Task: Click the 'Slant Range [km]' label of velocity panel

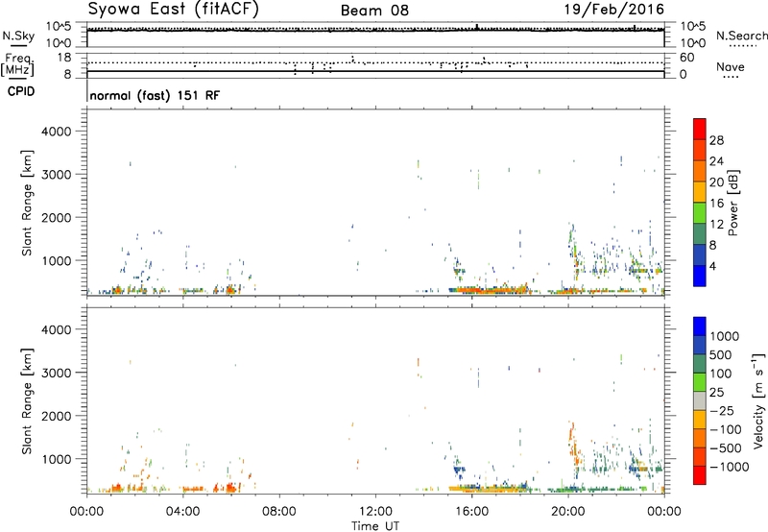Action: click(x=27, y=401)
